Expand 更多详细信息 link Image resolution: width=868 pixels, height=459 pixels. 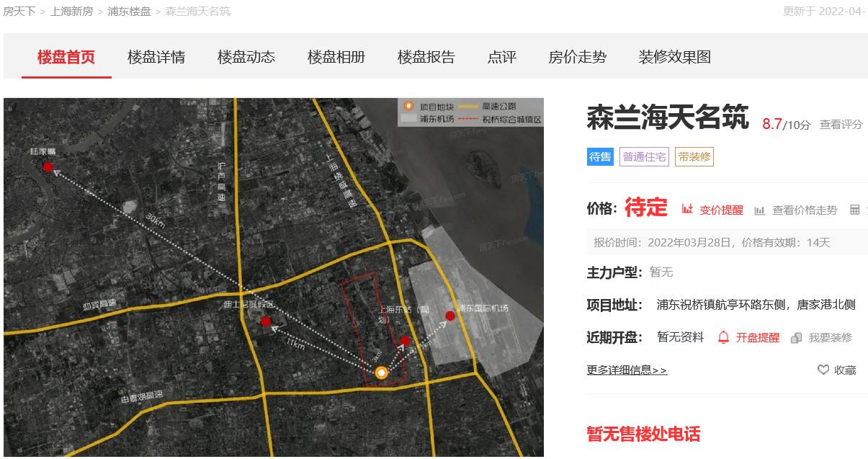coord(627,370)
